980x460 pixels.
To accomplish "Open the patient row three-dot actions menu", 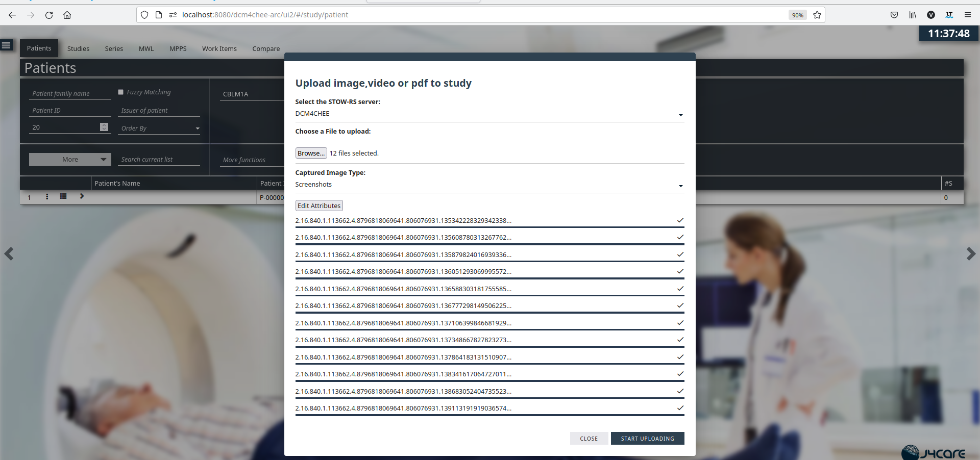I will (46, 197).
